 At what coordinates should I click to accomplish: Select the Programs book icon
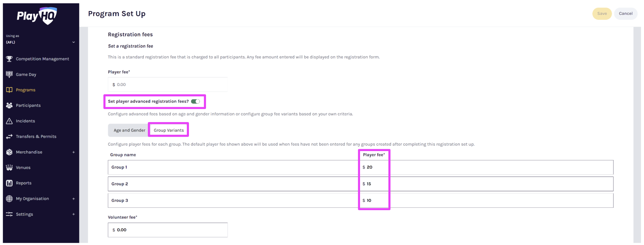coord(9,90)
